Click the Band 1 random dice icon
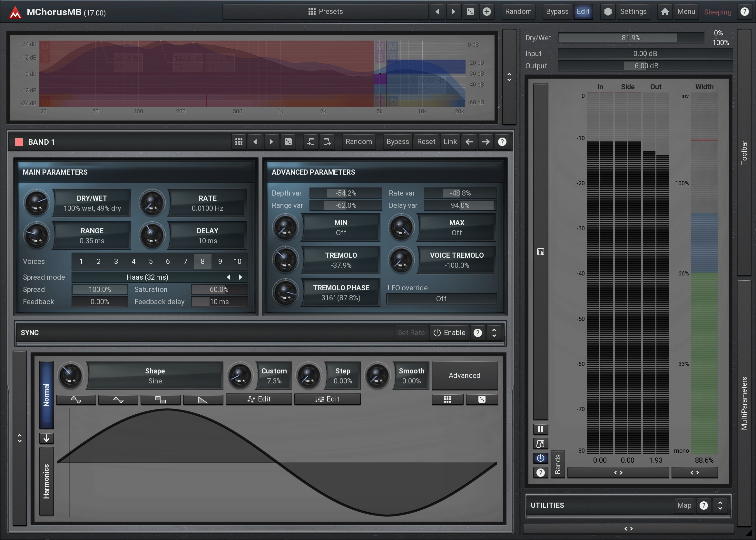This screenshot has height=540, width=756. coord(288,142)
